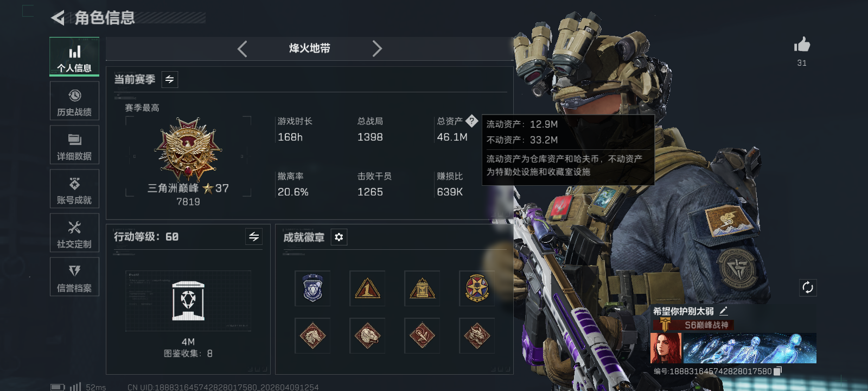Click the red-haired avatar thumbnail
The image size is (868, 391).
[x=666, y=348]
